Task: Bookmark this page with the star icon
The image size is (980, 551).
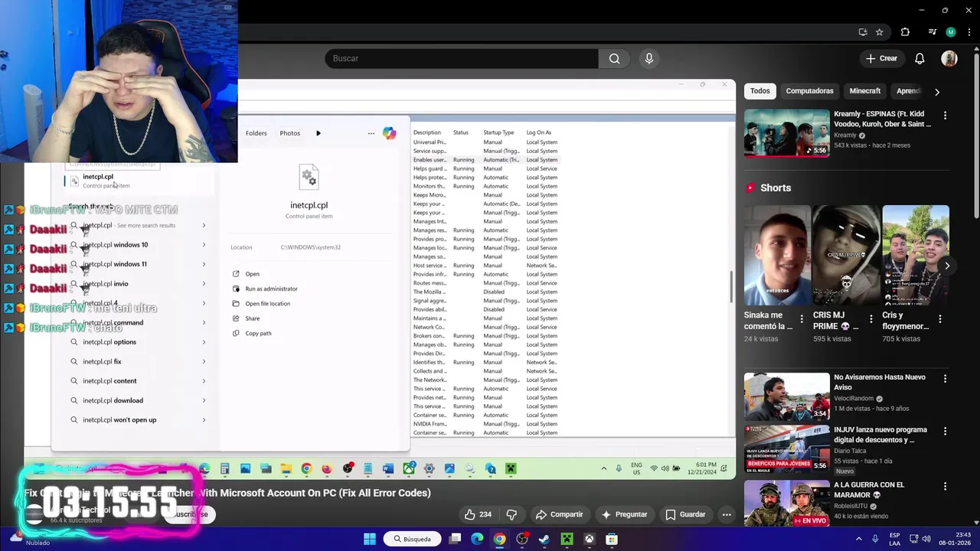Action: pyautogui.click(x=879, y=32)
